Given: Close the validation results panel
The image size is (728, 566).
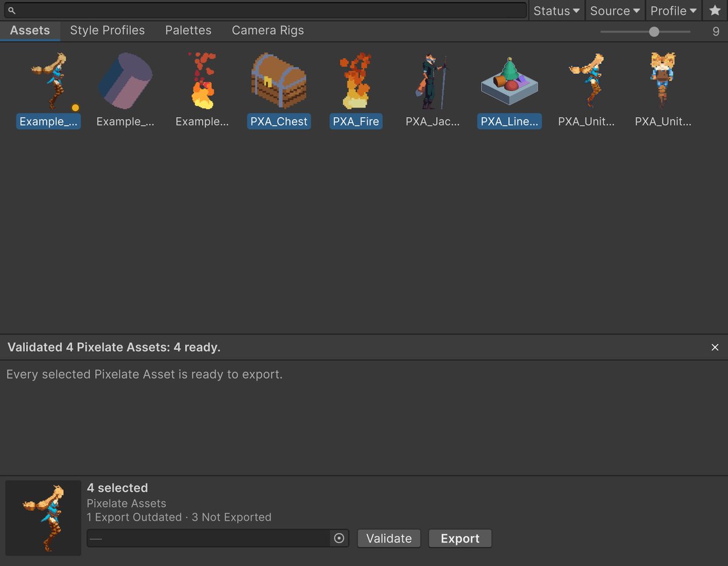Looking at the screenshot, I should 715,347.
